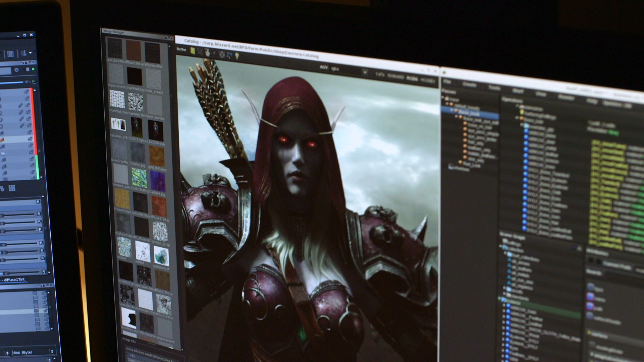The image size is (644, 362).
Task: Toggle the topmost checkbox in the bottom panel list
Action: coord(35,293)
